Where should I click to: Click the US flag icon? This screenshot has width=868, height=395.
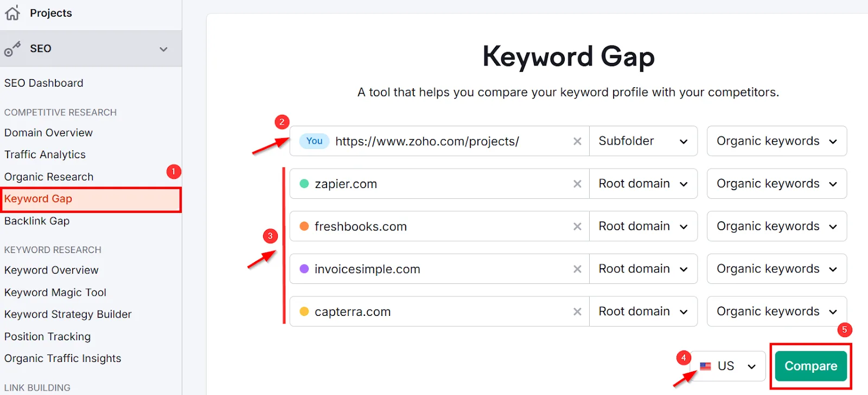click(x=705, y=366)
